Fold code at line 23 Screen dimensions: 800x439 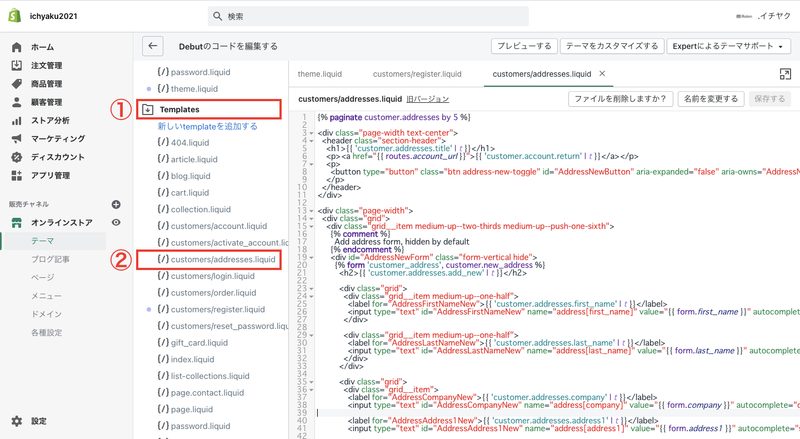(x=312, y=288)
